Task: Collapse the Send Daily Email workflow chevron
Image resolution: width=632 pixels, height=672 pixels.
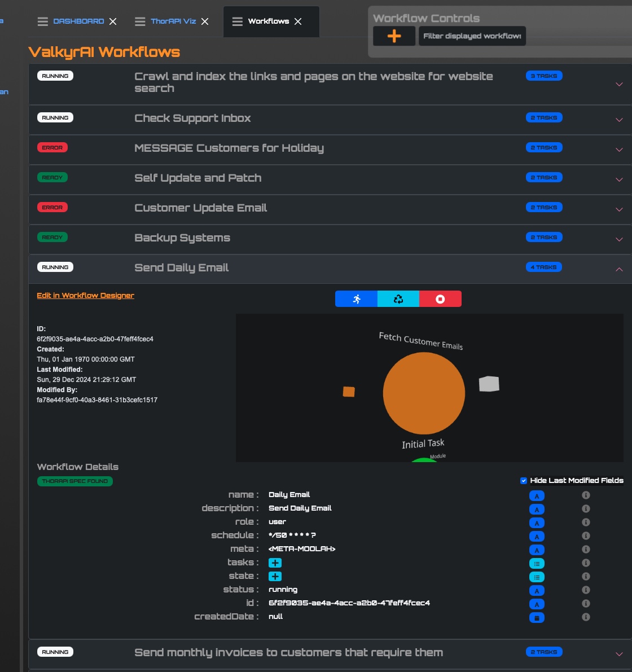Action: tap(619, 269)
